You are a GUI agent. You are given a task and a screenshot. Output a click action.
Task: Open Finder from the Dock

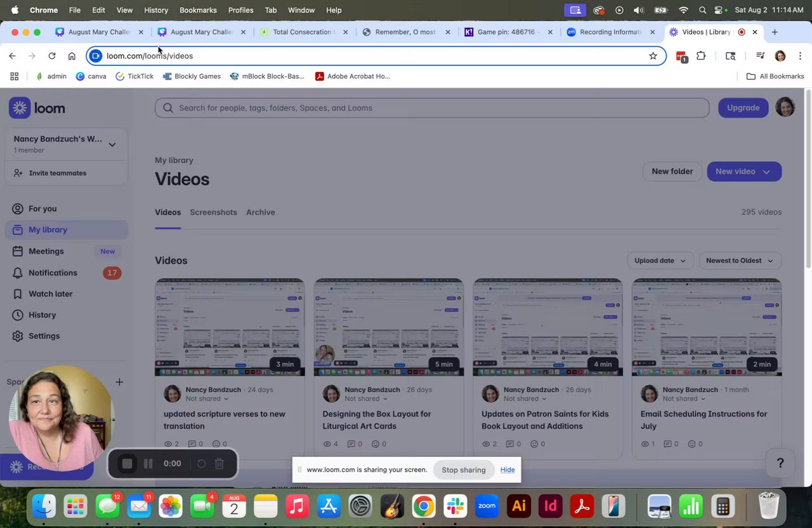point(44,506)
